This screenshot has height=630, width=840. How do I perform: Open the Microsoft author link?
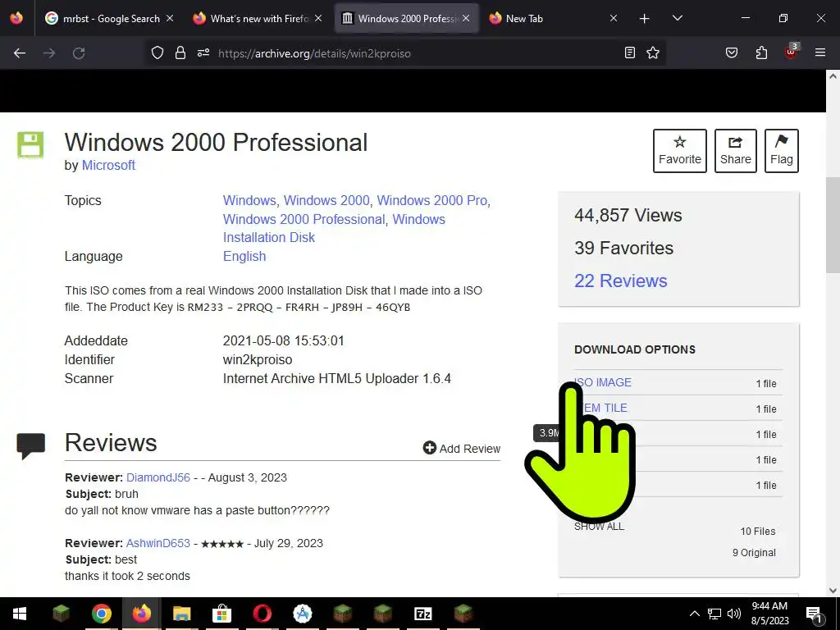[108, 165]
